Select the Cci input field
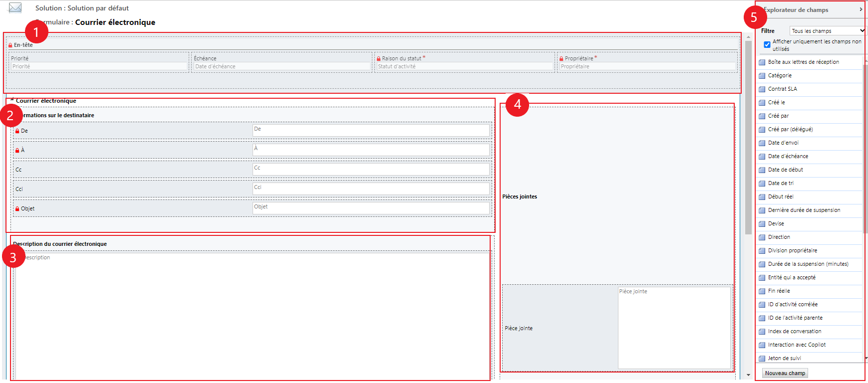 pyautogui.click(x=371, y=189)
